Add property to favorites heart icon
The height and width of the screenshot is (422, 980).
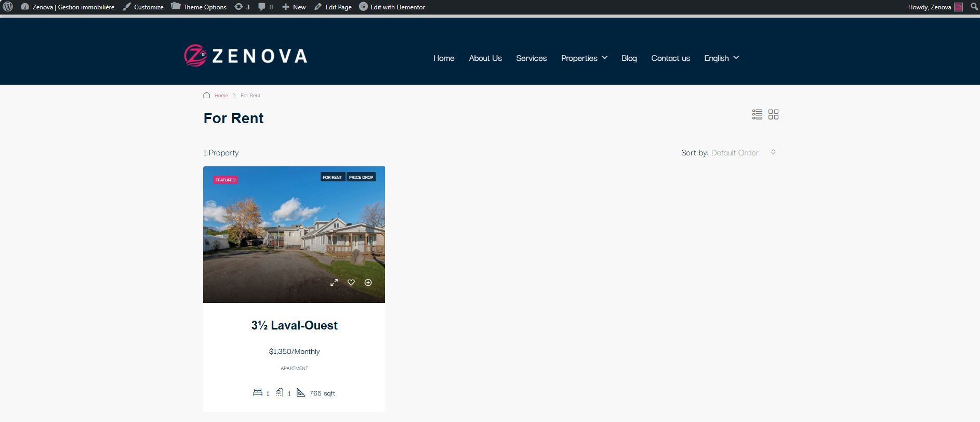coord(351,283)
